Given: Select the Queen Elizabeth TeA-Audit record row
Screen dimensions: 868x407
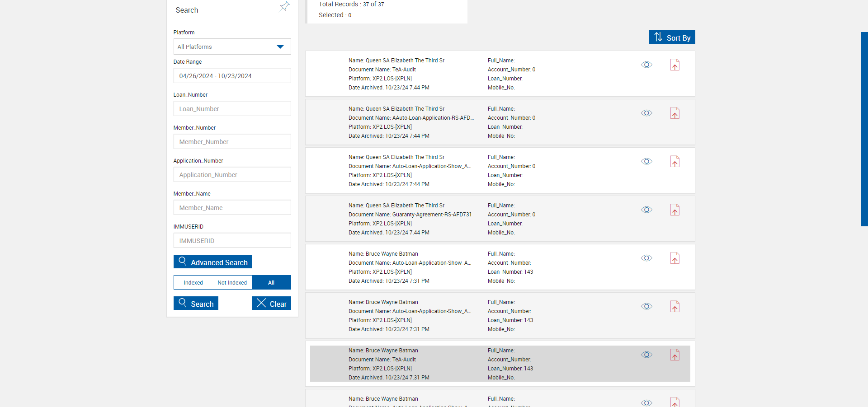Looking at the screenshot, I should pos(500,74).
